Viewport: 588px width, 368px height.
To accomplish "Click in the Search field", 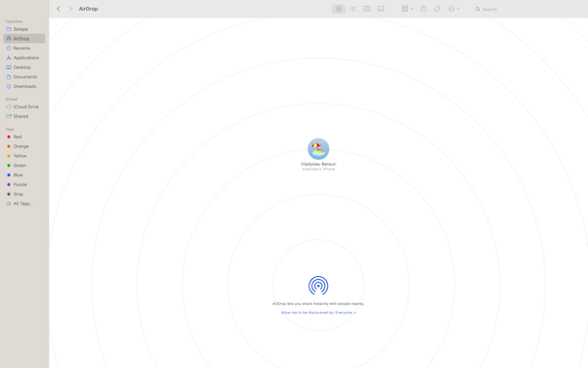I will 528,9.
